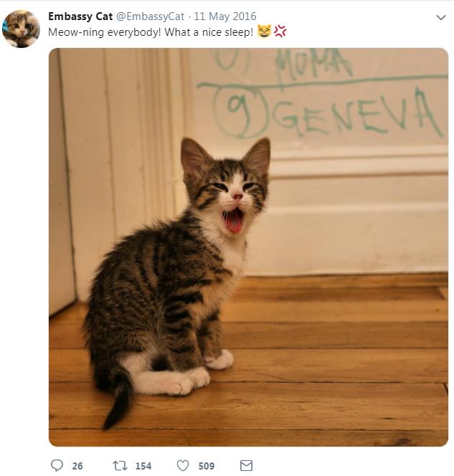Open tweet options with the down chevron
The width and height of the screenshot is (454, 476).
(x=441, y=17)
